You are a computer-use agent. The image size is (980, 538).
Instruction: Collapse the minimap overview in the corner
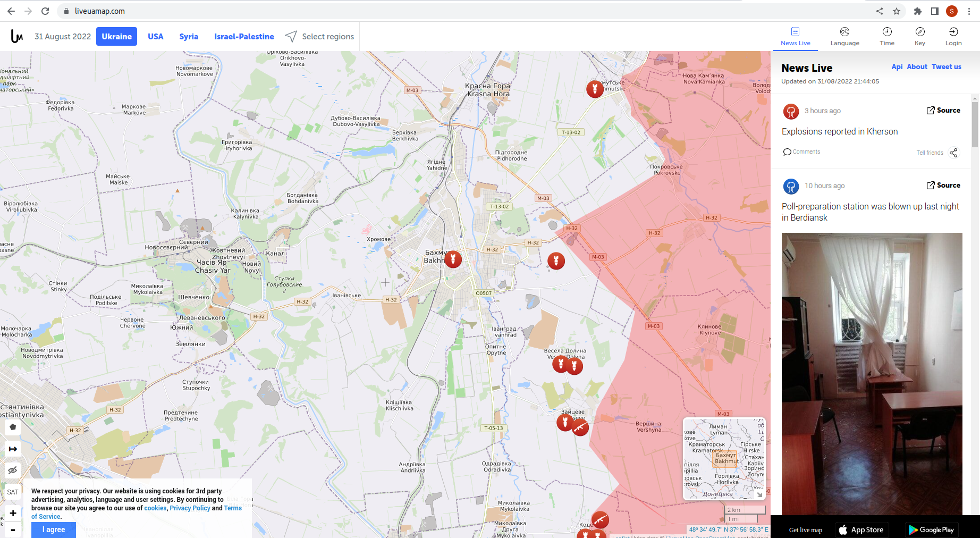click(x=760, y=494)
